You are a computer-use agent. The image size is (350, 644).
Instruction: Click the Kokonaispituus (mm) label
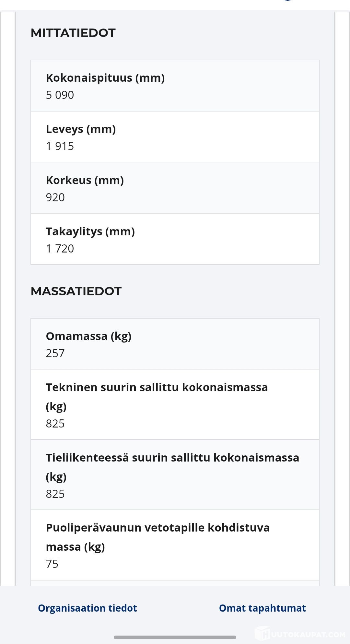point(105,78)
